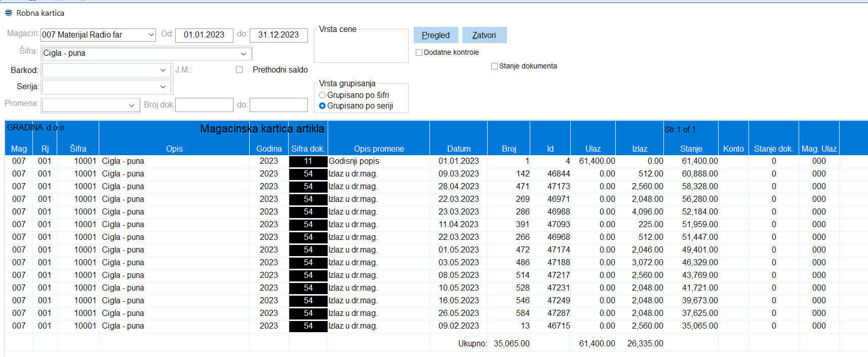Screen dimensions: 868x357
Task: Open the Promena dropdown
Action: [132, 105]
